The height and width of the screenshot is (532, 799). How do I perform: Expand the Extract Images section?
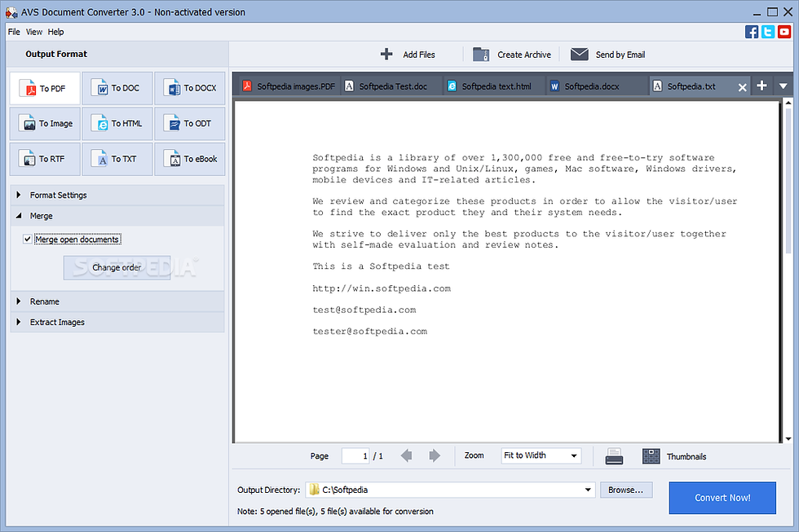[x=117, y=323]
